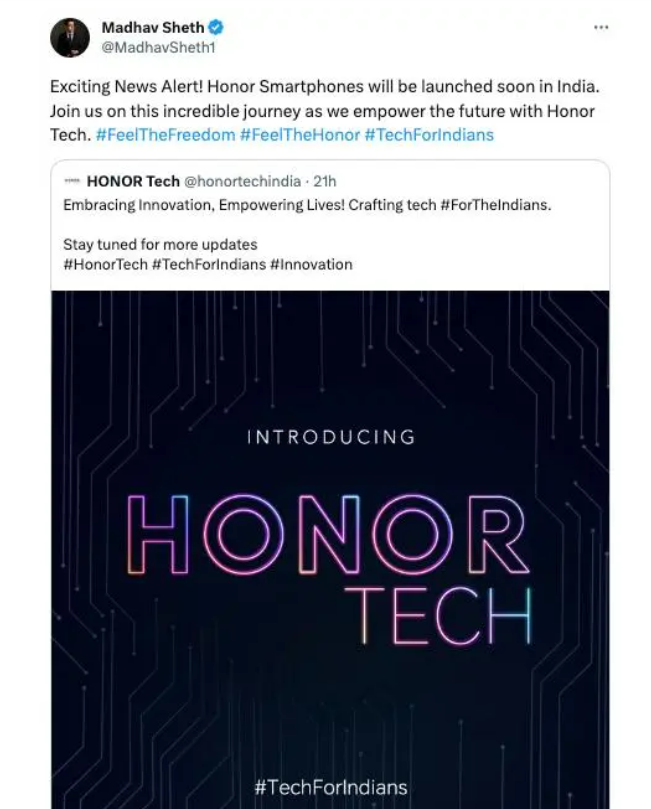The height and width of the screenshot is (809, 651).
Task: Click the "Stay tuned for more updates" line
Action: click(160, 244)
